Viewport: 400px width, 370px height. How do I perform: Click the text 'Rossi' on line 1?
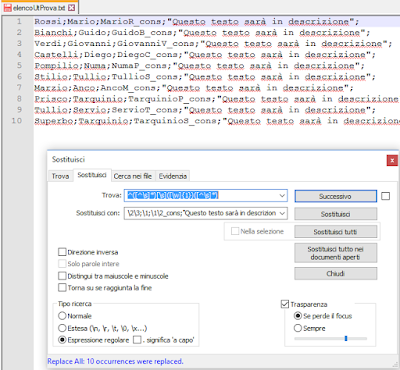click(x=48, y=22)
